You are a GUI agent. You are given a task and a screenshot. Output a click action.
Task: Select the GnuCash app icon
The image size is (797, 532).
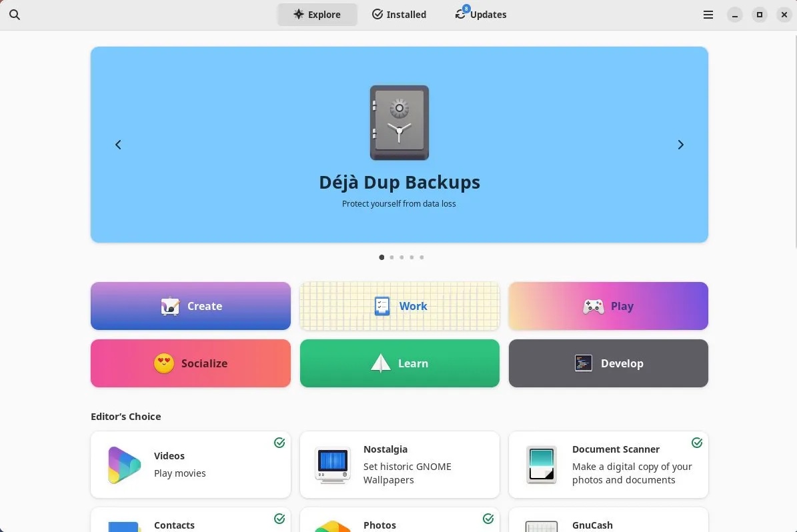tap(541, 527)
